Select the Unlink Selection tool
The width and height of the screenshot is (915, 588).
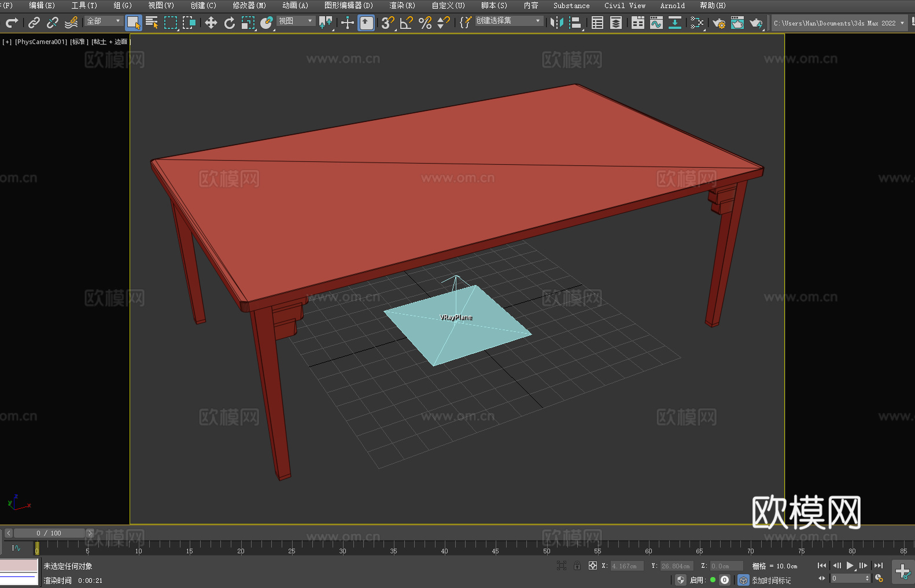(x=53, y=23)
